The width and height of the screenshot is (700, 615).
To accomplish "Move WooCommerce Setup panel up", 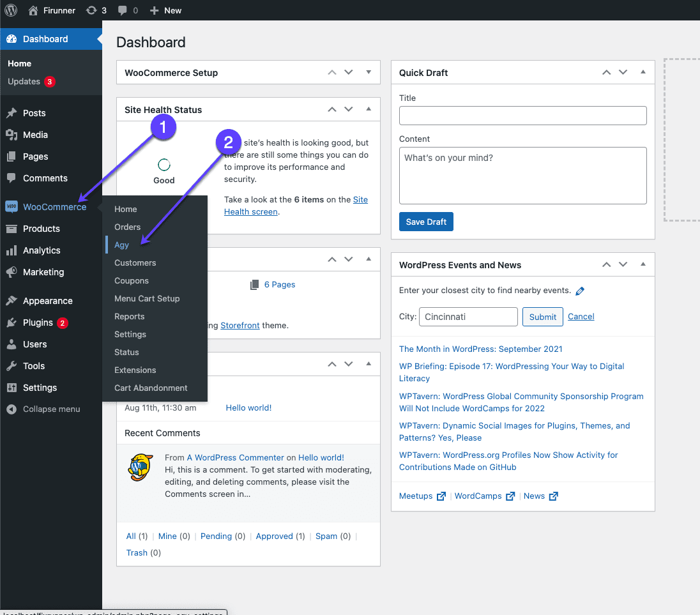I will (332, 72).
